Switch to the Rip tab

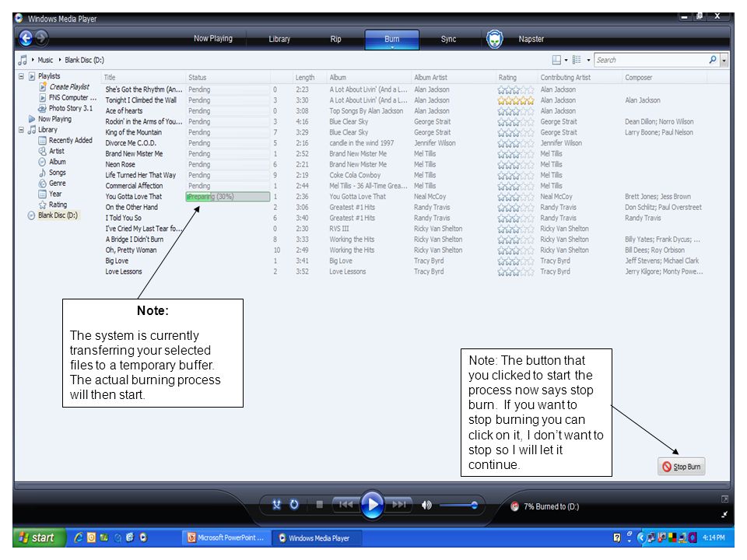click(x=336, y=39)
